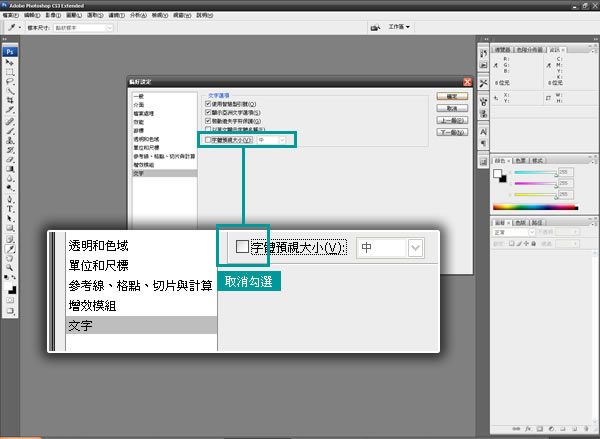Select the Rectangular Marquee tool

click(10, 72)
